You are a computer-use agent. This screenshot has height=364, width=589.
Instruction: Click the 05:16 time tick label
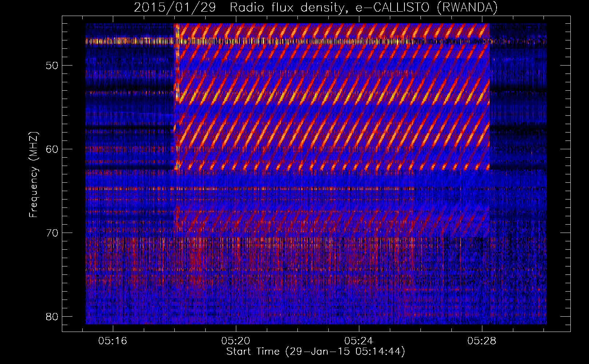coord(113,341)
